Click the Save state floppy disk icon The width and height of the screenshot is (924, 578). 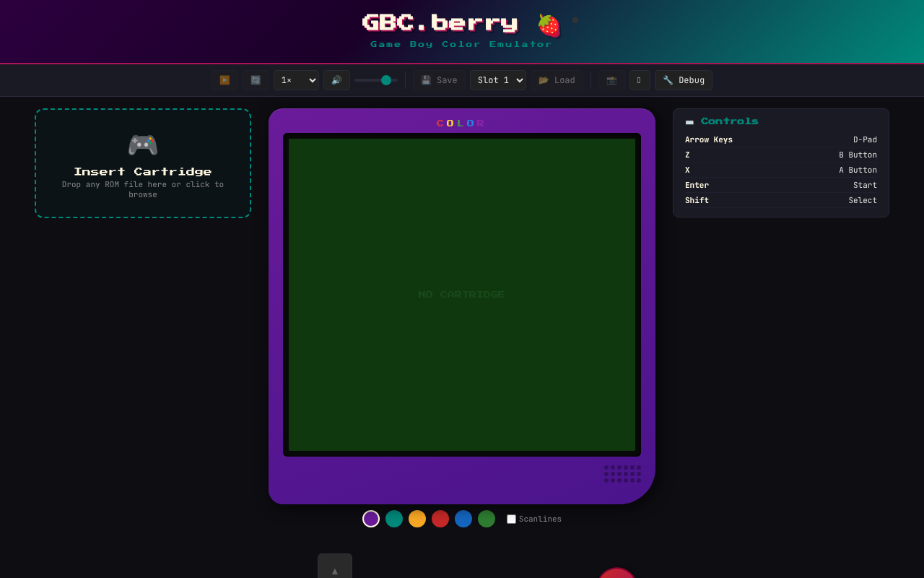[439, 80]
